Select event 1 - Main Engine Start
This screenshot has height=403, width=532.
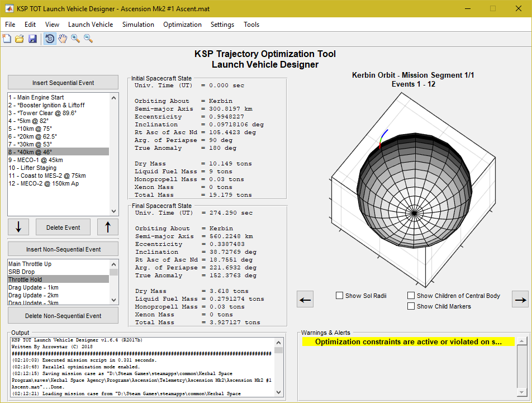[58, 97]
